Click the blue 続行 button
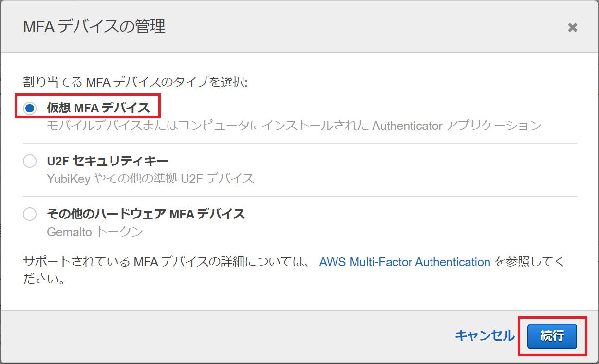Screen dimensions: 599x364 pos(552,336)
